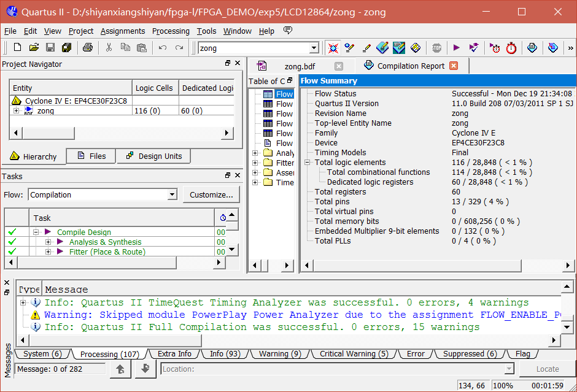
Task: Click the Locate button
Action: click(x=547, y=369)
